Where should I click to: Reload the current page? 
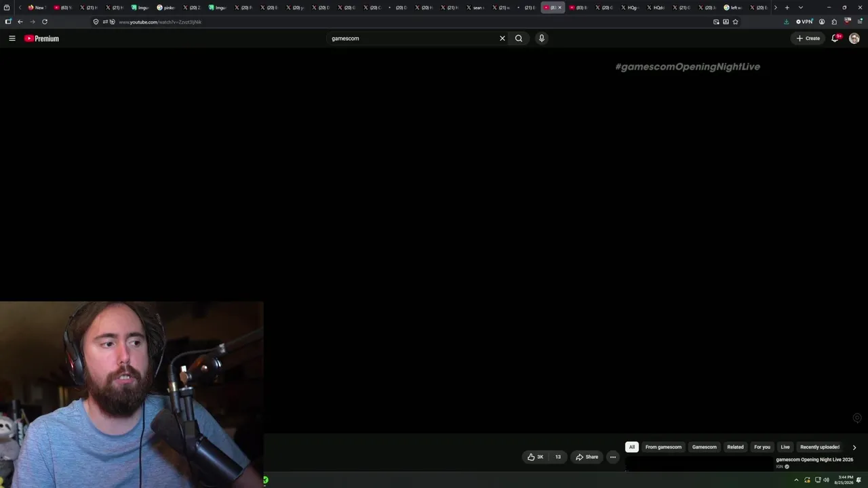(x=45, y=22)
